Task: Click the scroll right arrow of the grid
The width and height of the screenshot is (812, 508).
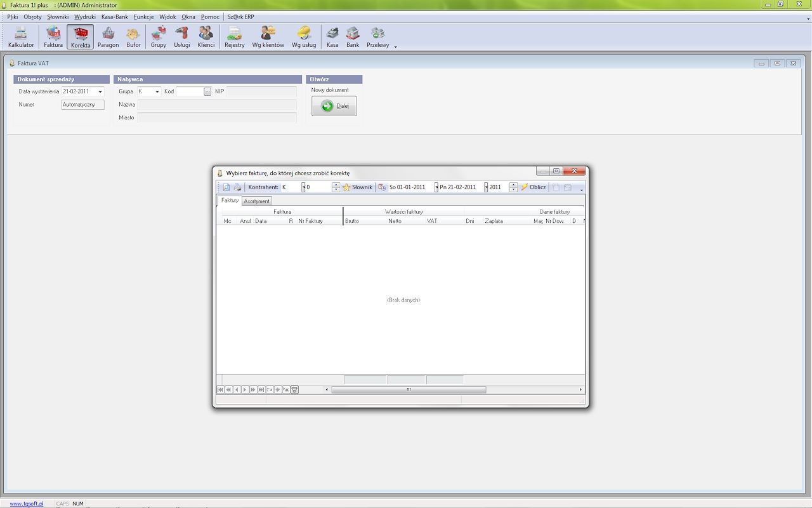Action: tap(580, 390)
